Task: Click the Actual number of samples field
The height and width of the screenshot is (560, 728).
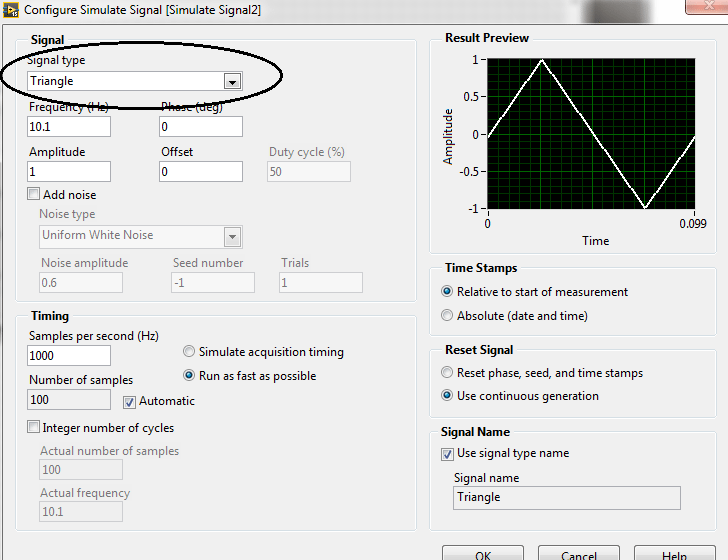Action: click(81, 469)
